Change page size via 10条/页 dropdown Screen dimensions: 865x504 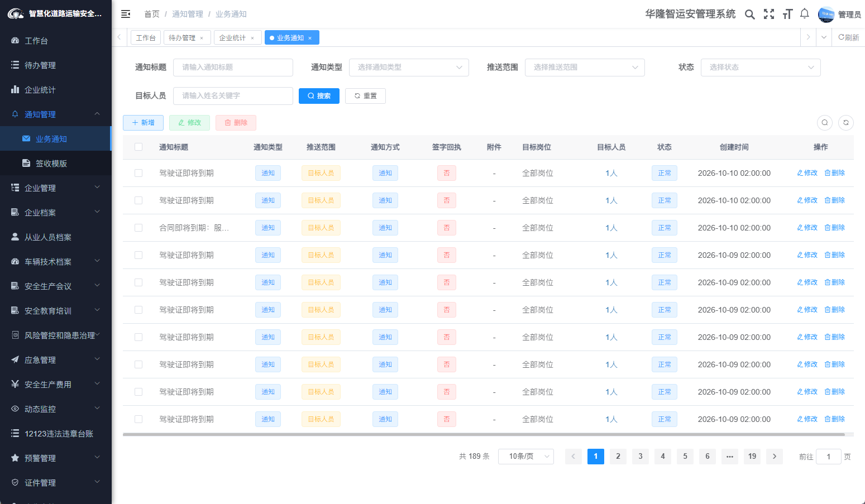(x=526, y=457)
